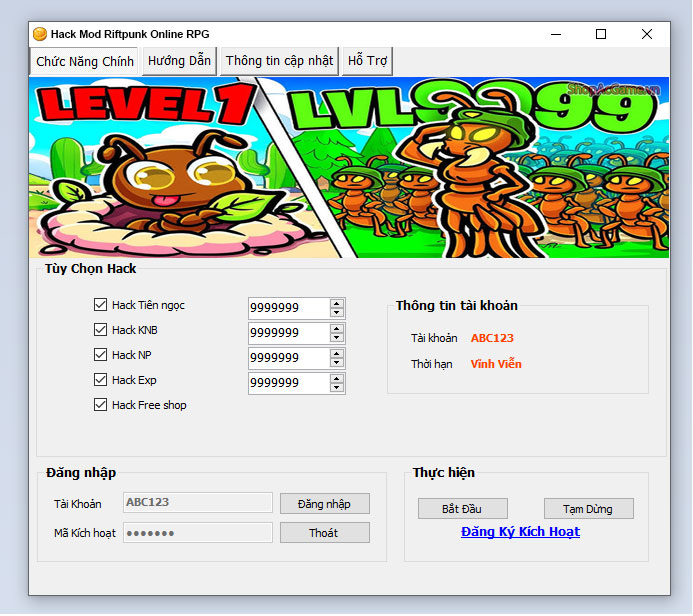The height and width of the screenshot is (616, 693).
Task: Disable the Hack NP option
Action: click(100, 354)
